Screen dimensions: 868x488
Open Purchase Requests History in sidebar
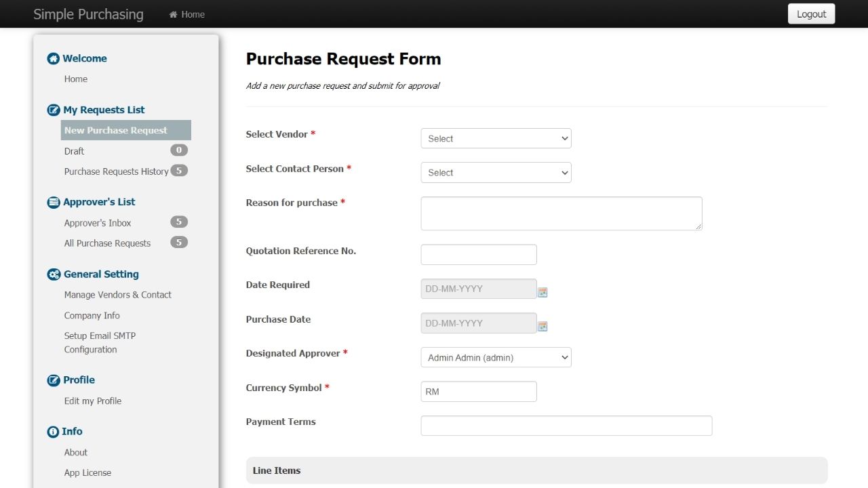pos(116,171)
